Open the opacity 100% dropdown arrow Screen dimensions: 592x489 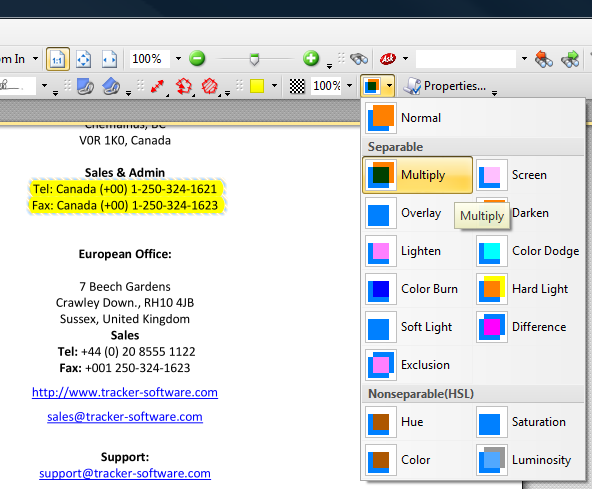(349, 86)
